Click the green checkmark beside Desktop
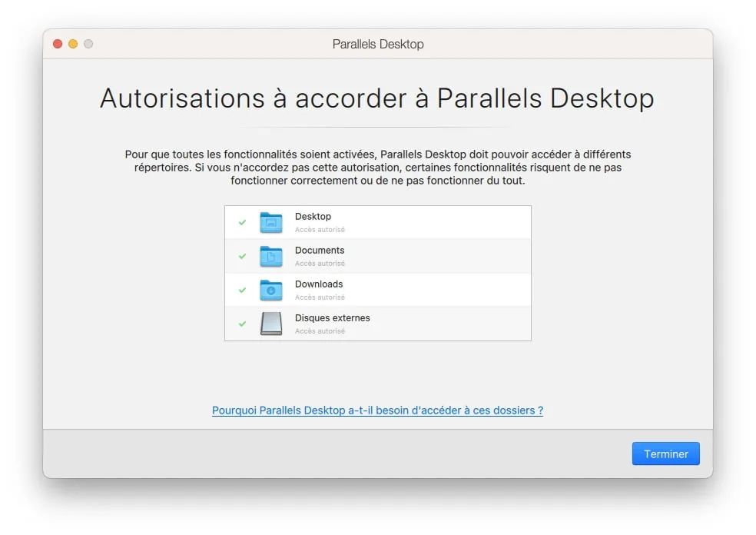The height and width of the screenshot is (535, 756). point(242,222)
